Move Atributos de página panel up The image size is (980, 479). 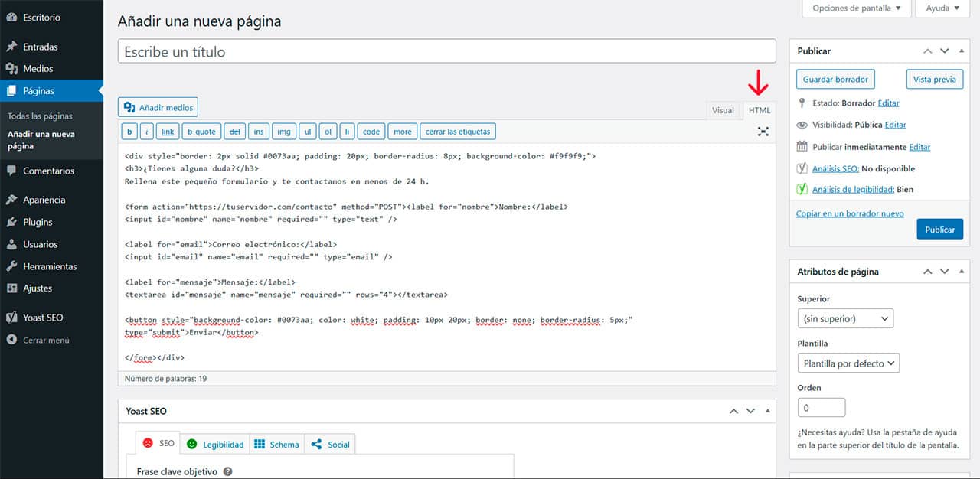(927, 272)
